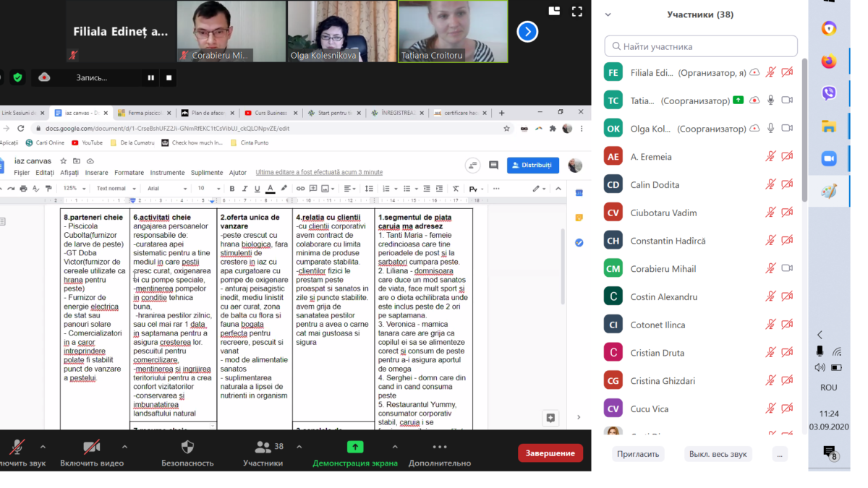Click the Найти участника search field
The height and width of the screenshot is (488, 868).
click(x=701, y=46)
